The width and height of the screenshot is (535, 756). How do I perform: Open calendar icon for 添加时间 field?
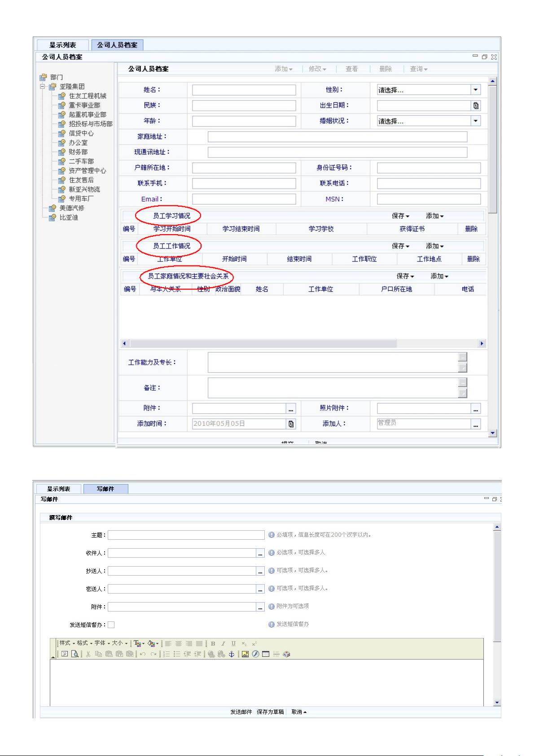click(291, 424)
